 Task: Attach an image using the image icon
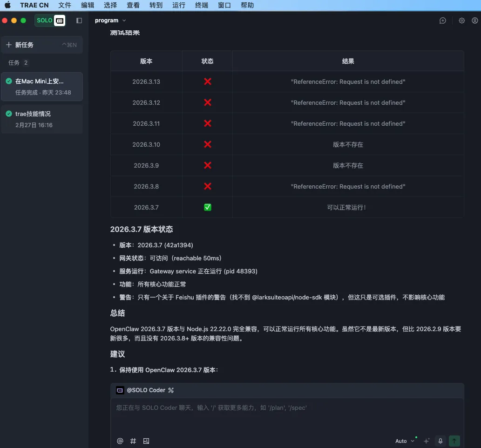click(146, 441)
